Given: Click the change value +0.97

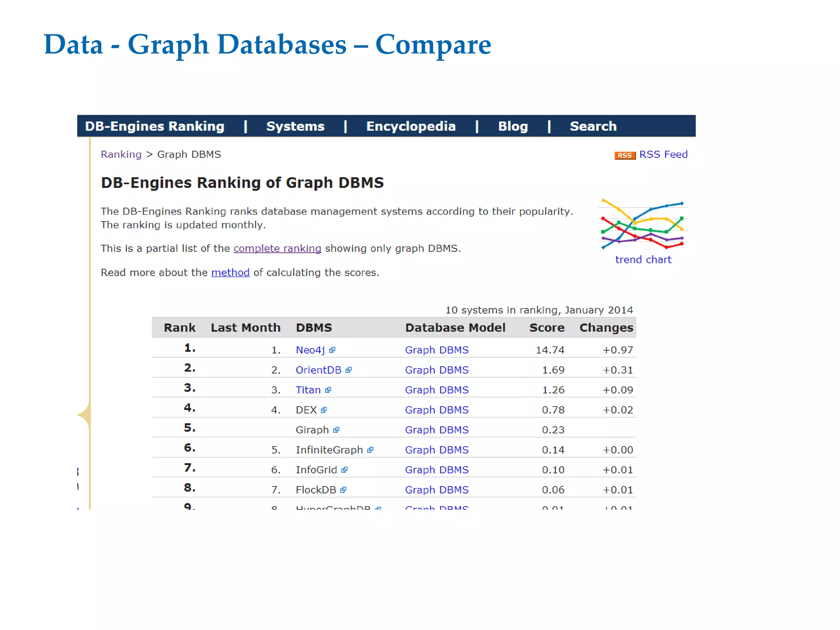Looking at the screenshot, I should (618, 350).
